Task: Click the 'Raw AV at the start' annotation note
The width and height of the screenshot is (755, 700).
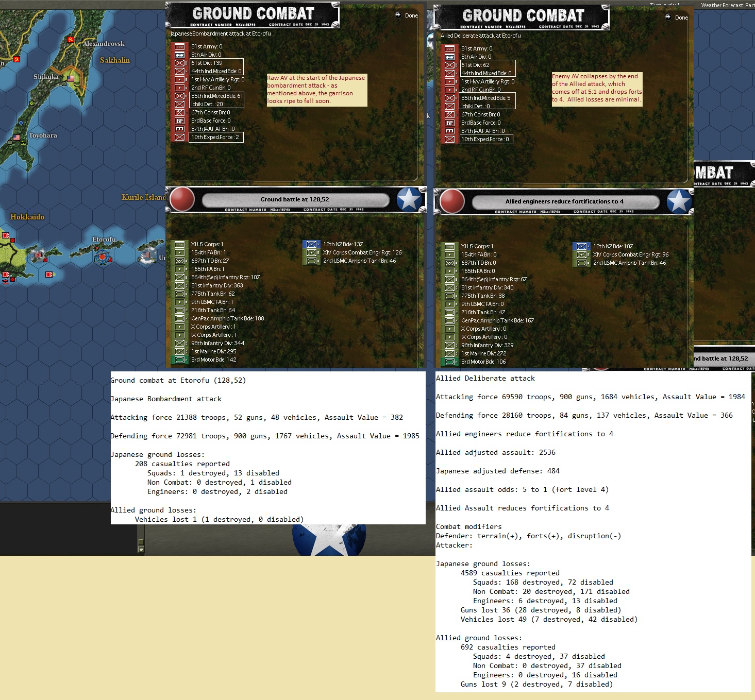Action: point(316,90)
